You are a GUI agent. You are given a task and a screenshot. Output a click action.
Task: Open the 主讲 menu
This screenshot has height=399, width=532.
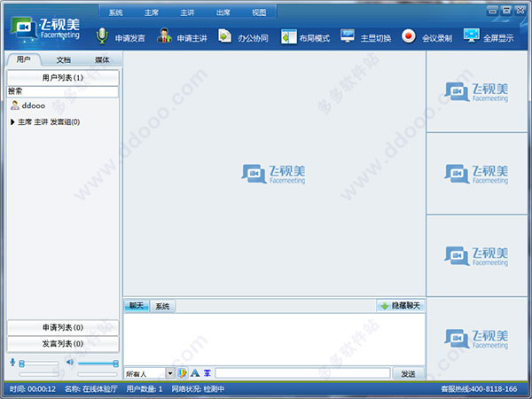(187, 12)
